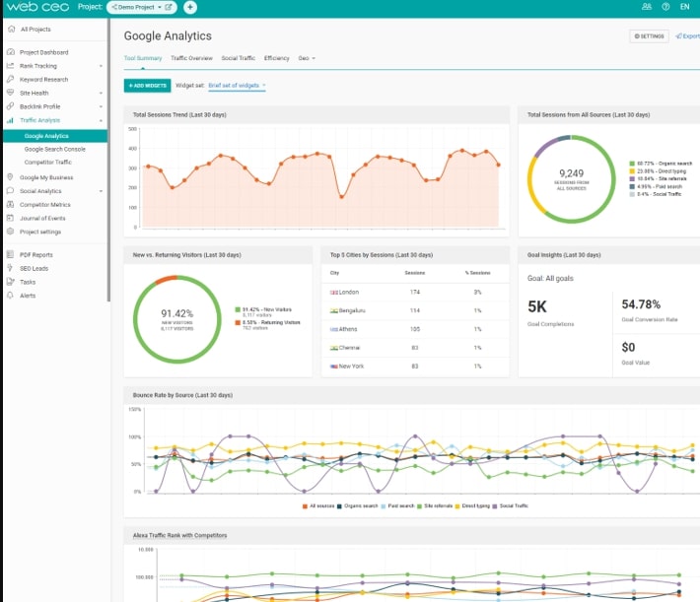Click the 9,249 sessions donut chart center
The width and height of the screenshot is (700, 602).
(571, 178)
